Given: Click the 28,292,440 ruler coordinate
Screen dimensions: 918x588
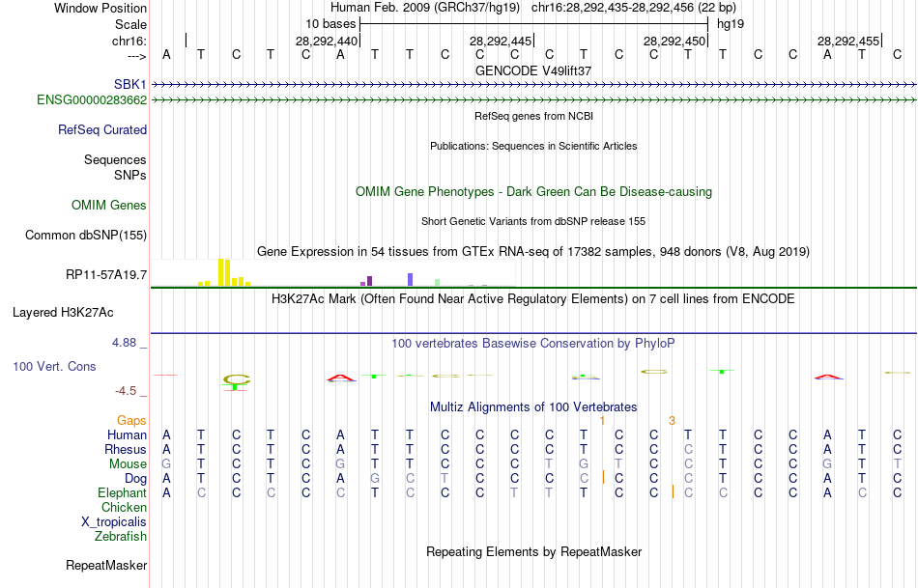Looking at the screenshot, I should click(x=326, y=41).
